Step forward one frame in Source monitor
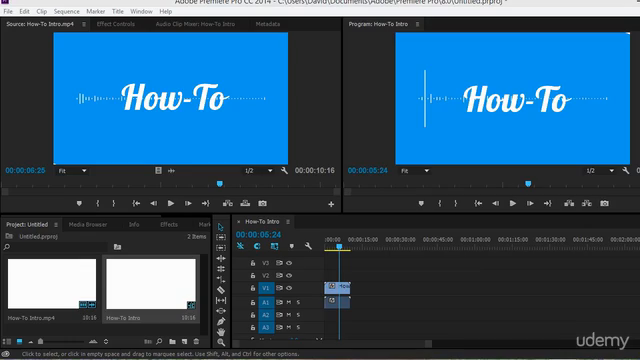Screen dimensions: 640x360 pos(188,203)
